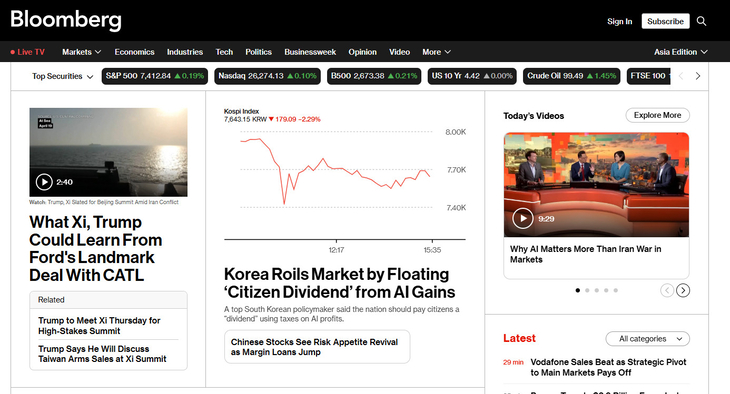The image size is (730, 394).
Task: Open the US 10 Yr ticker chip
Action: point(472,76)
